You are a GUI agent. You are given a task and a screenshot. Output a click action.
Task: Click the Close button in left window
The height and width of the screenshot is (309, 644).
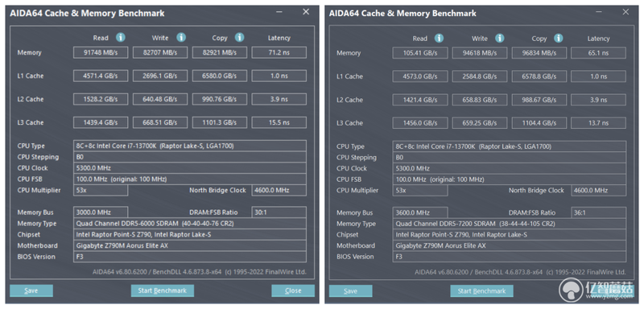coord(293,290)
